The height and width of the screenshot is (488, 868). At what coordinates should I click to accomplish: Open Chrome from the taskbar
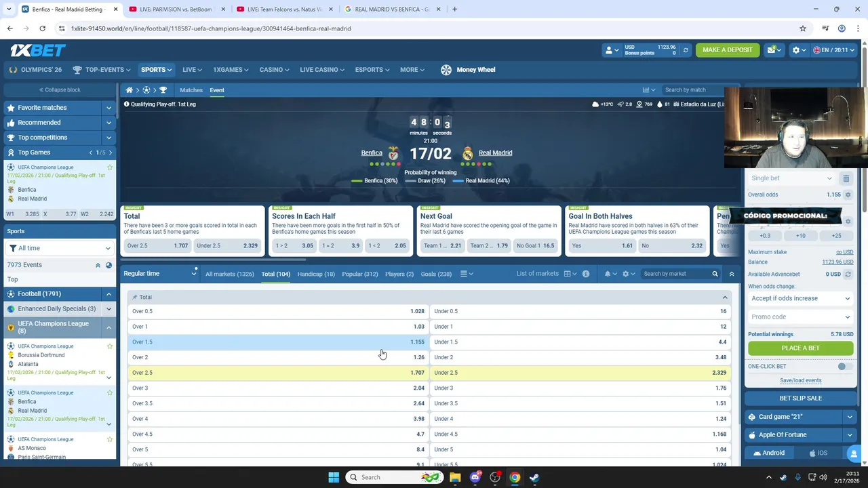tap(515, 477)
